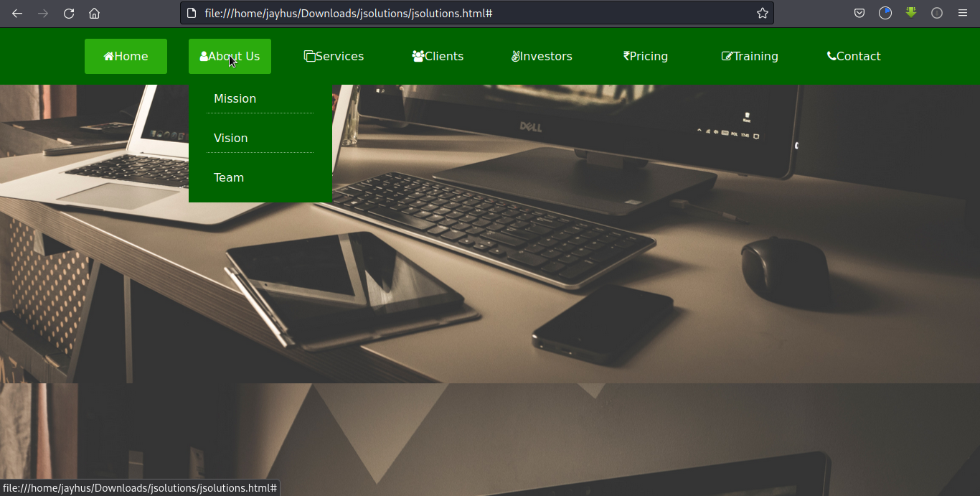This screenshot has width=980, height=496.
Task: Open the Services nav item
Action: [x=334, y=56]
